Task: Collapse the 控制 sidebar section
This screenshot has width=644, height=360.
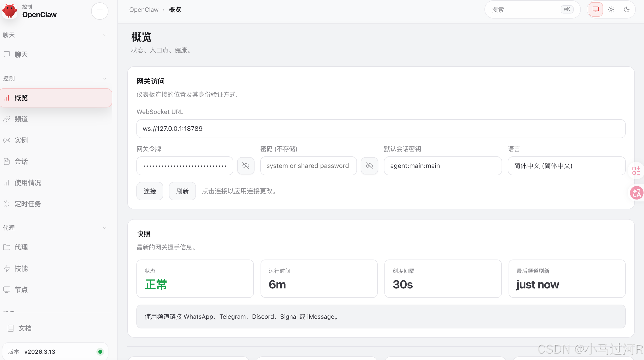Action: [105, 79]
